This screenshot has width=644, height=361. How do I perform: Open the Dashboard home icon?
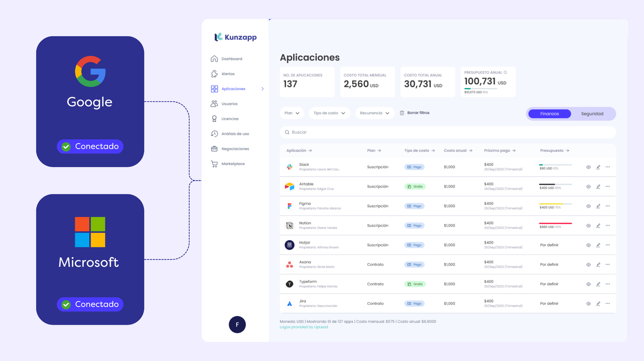click(x=214, y=59)
